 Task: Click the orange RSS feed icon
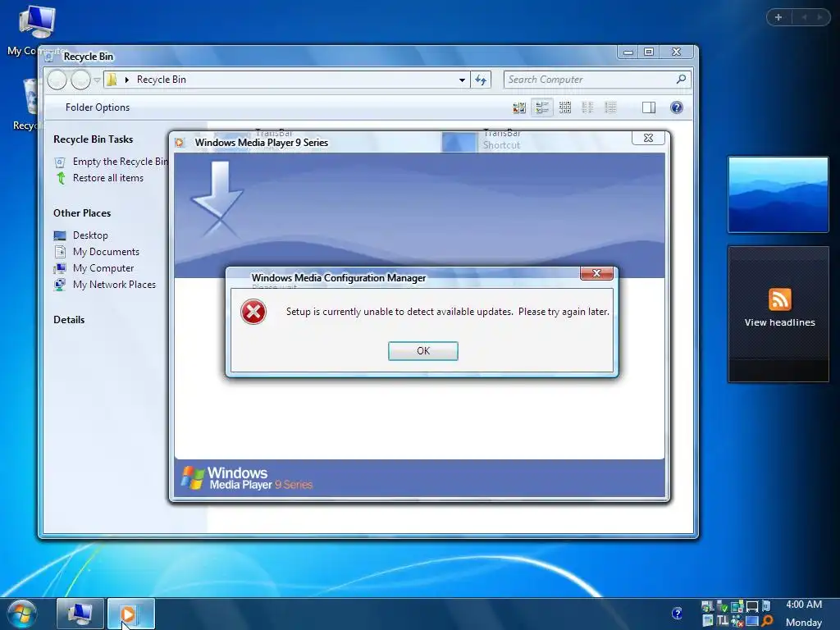(x=779, y=299)
